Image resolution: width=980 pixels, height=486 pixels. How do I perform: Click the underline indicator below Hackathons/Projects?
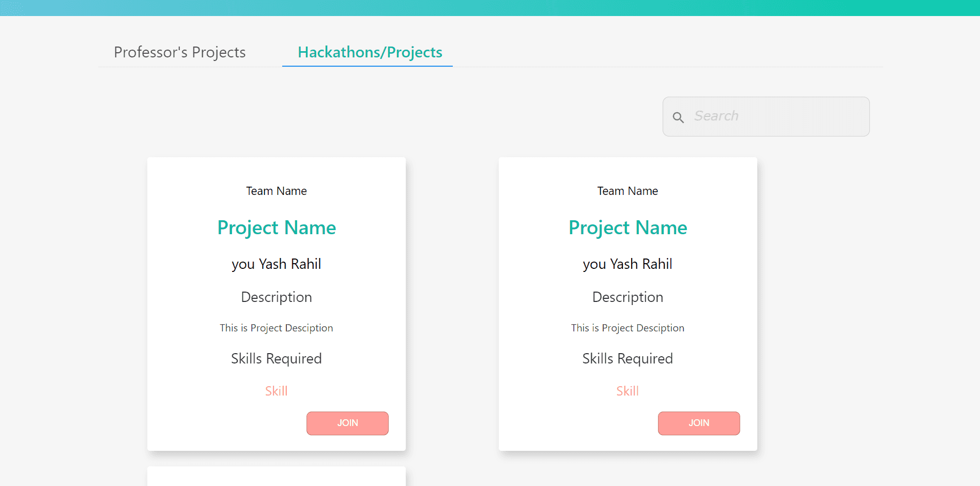(x=367, y=66)
